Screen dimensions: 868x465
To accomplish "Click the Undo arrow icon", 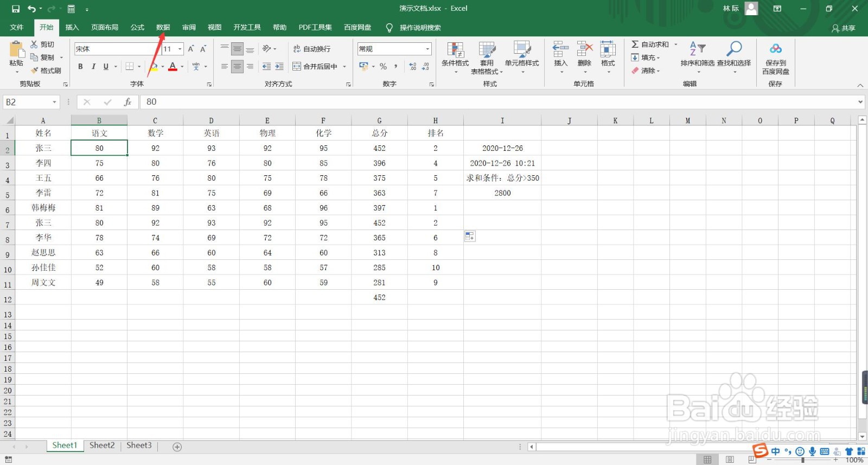I will point(31,9).
